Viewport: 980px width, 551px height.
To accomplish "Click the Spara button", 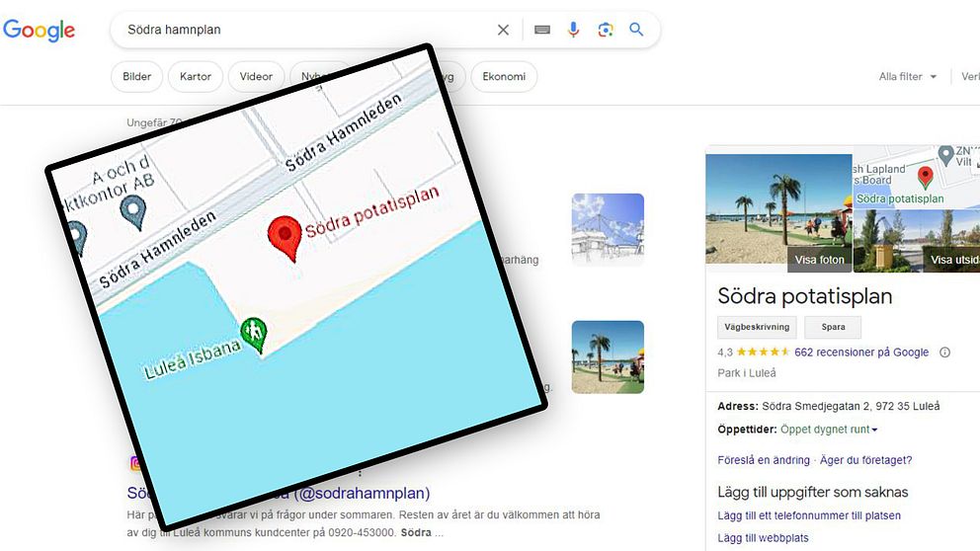I will pyautogui.click(x=833, y=327).
